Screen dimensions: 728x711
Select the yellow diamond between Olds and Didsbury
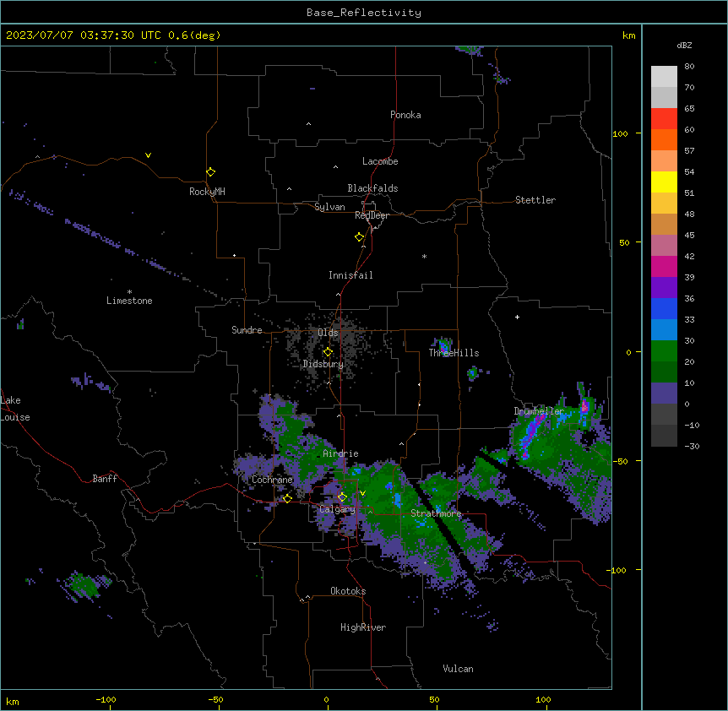click(x=328, y=352)
